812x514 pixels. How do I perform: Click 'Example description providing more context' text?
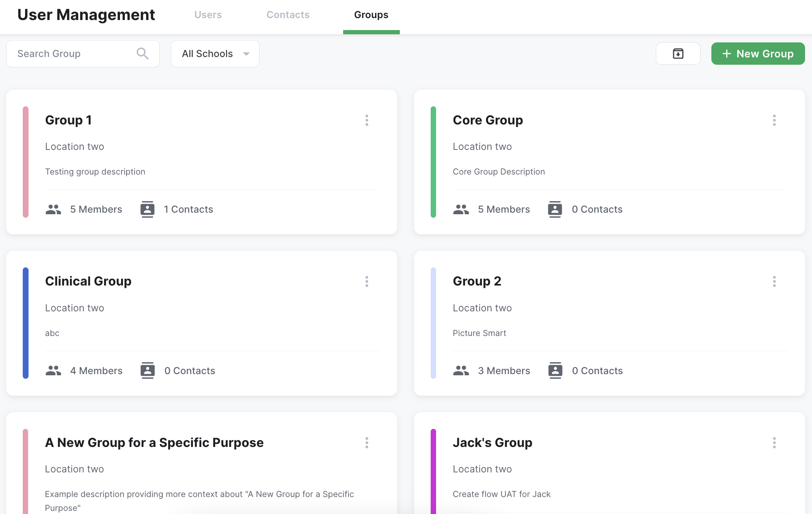tap(199, 501)
